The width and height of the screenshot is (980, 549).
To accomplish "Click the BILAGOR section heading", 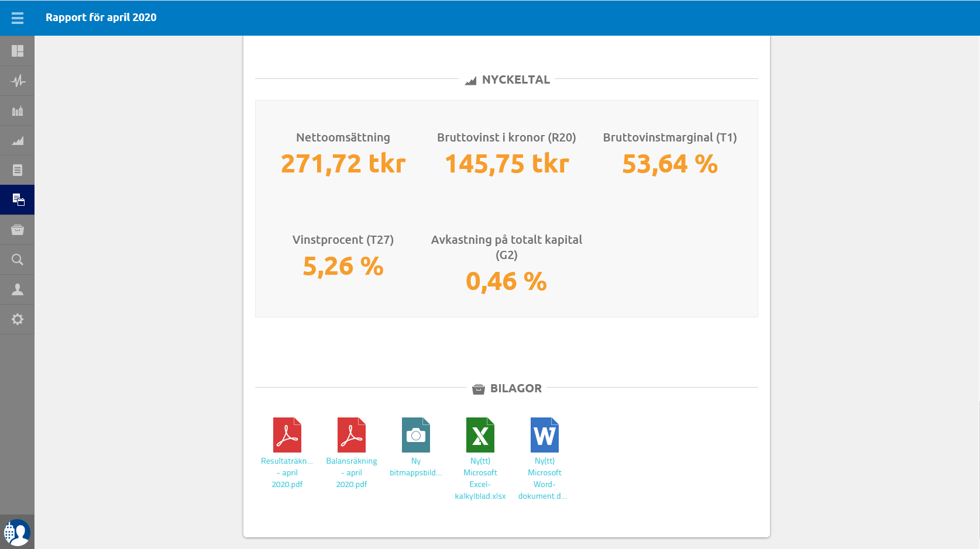I will pyautogui.click(x=508, y=388).
